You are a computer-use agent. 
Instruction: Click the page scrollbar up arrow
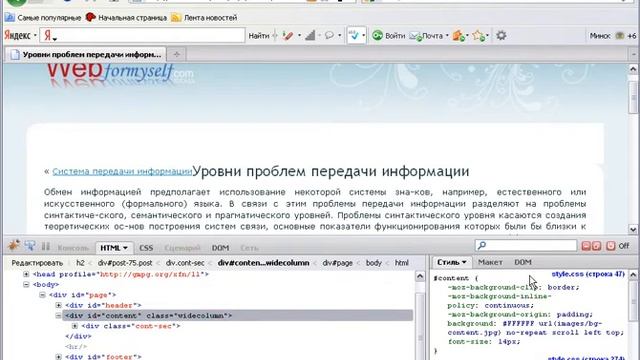tap(633, 69)
